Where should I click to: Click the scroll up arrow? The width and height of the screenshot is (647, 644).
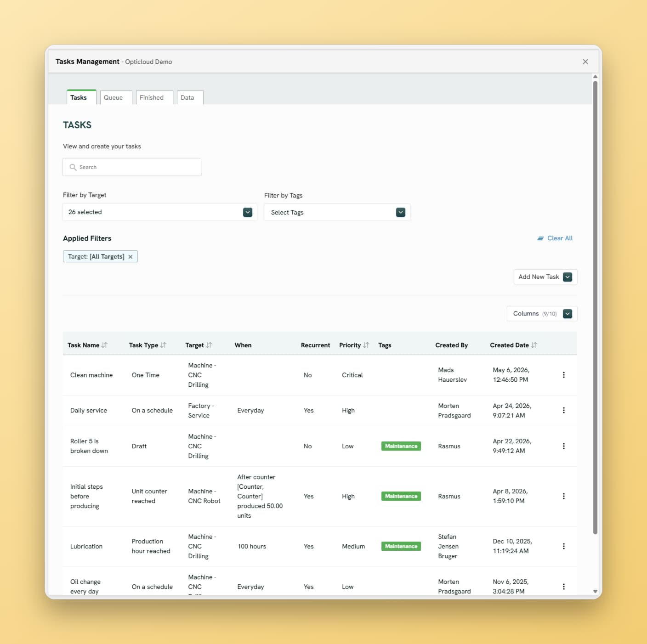[x=595, y=77]
